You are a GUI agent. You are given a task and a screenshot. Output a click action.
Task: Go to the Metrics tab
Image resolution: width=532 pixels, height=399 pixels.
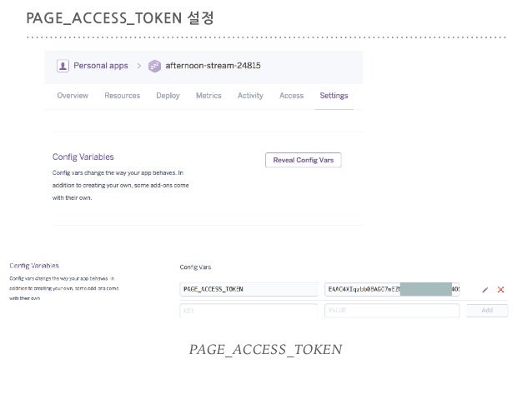[x=208, y=96]
